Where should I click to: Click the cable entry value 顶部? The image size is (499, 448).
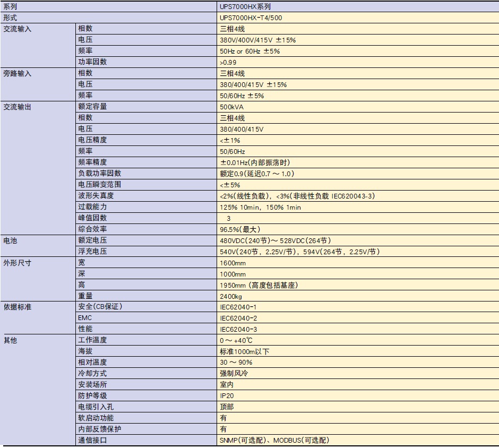[227, 407]
